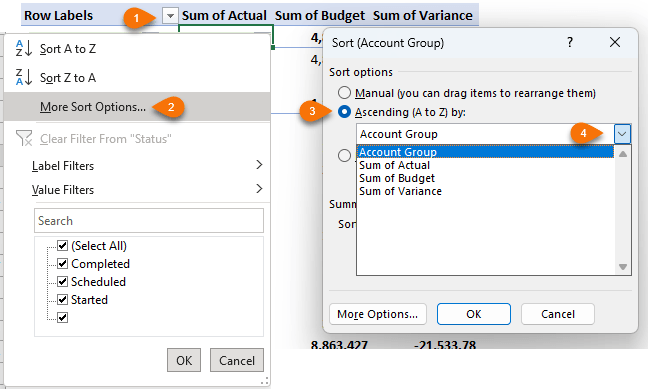This screenshot has width=648, height=389.
Task: Click the Clear Filter funnel icon
Action: click(24, 138)
